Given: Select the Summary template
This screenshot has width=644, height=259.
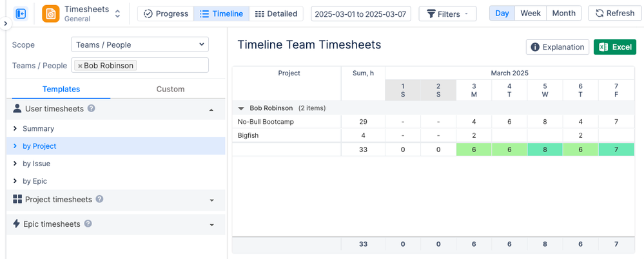Looking at the screenshot, I should point(116,128).
